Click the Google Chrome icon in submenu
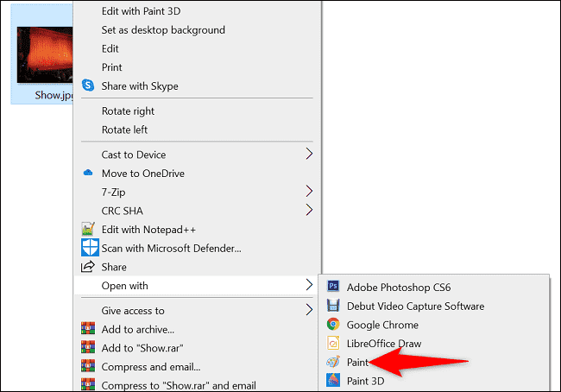 tap(332, 325)
